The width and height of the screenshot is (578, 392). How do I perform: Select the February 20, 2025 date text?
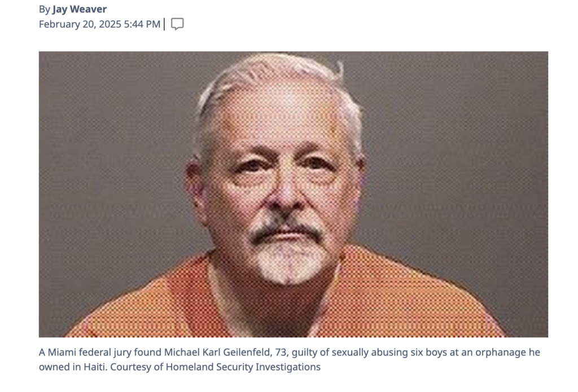coord(80,24)
